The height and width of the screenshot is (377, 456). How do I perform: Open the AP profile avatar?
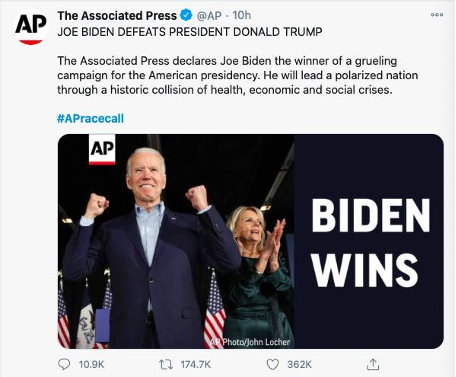[x=31, y=28]
